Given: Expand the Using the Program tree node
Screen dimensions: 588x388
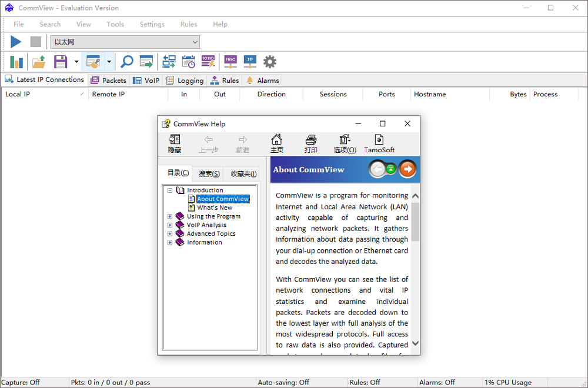Looking at the screenshot, I should 170,216.
